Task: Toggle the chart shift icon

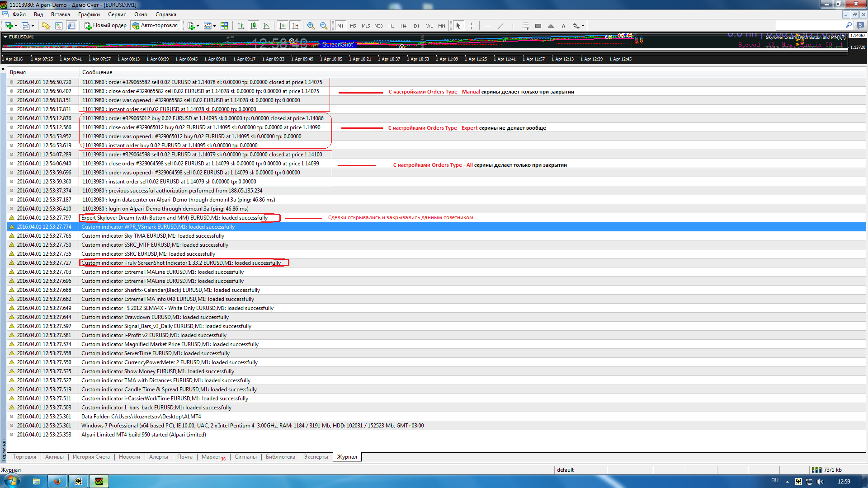Action: (295, 26)
